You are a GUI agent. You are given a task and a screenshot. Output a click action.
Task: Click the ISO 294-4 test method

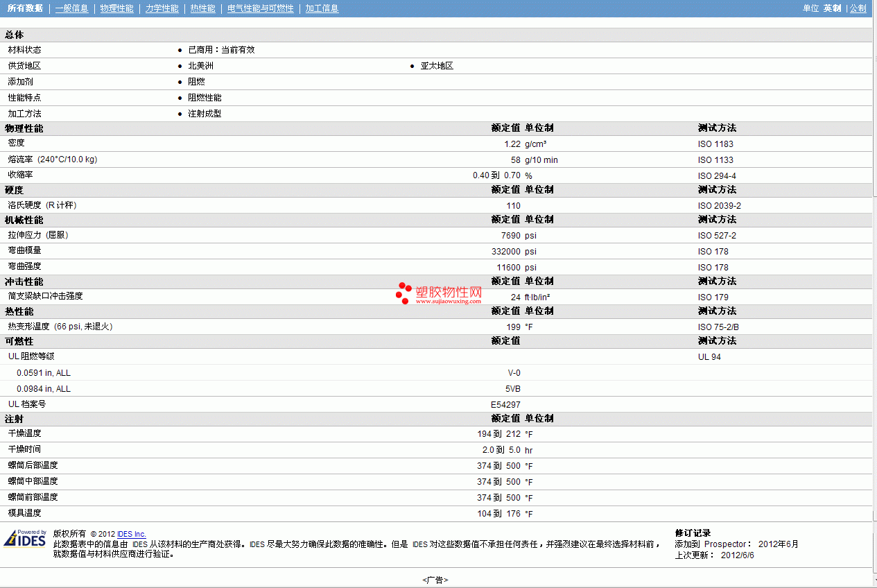717,176
